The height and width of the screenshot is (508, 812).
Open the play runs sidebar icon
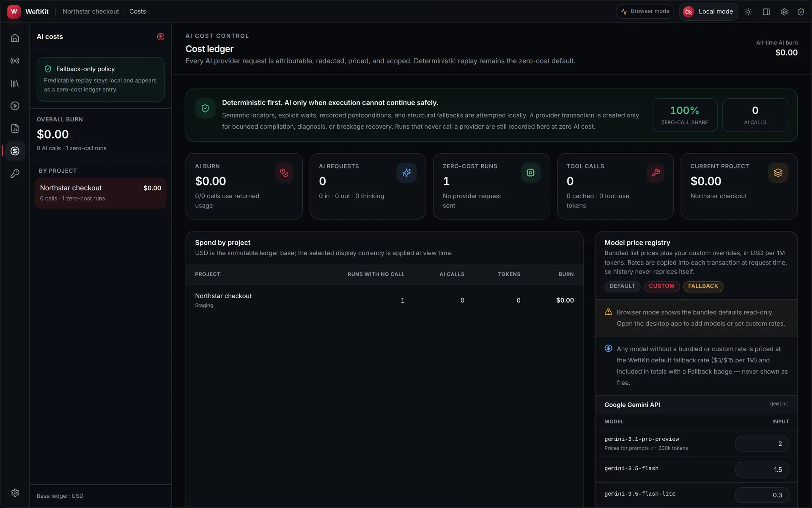[x=15, y=106]
